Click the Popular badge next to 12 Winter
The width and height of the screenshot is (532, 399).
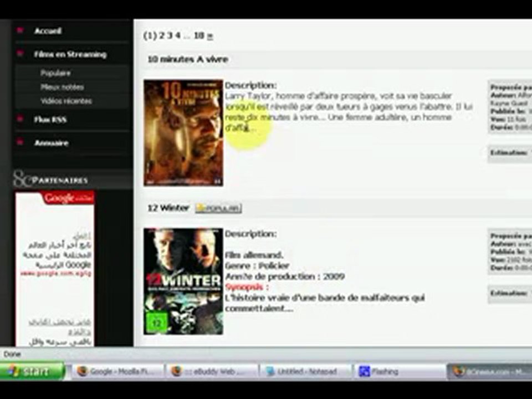218,208
